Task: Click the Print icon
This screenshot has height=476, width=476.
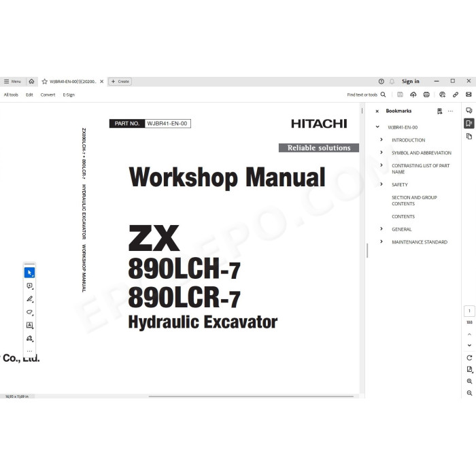Action: click(x=426, y=95)
